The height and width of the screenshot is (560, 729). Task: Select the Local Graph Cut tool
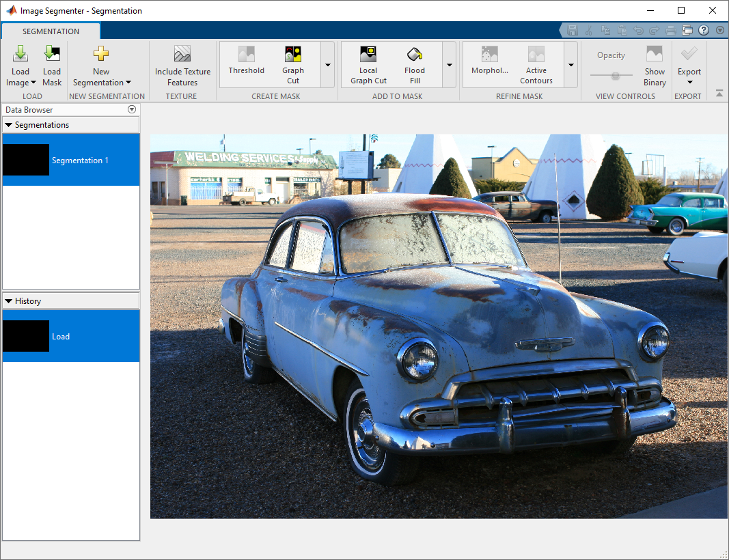(368, 65)
